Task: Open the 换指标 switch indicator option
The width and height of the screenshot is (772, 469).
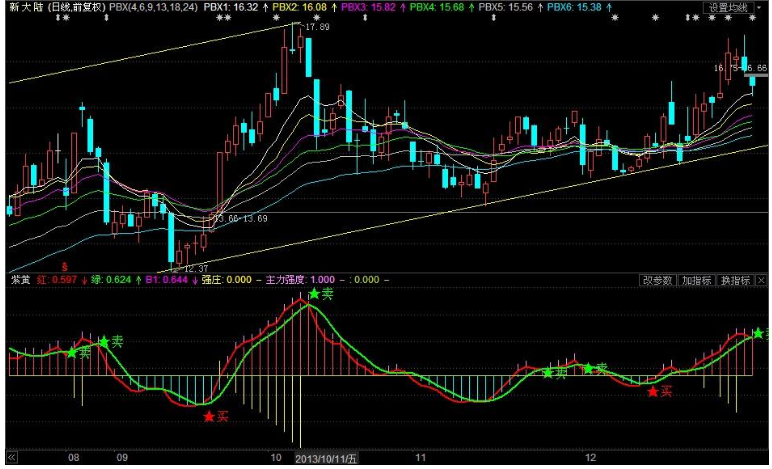Action: click(x=735, y=280)
